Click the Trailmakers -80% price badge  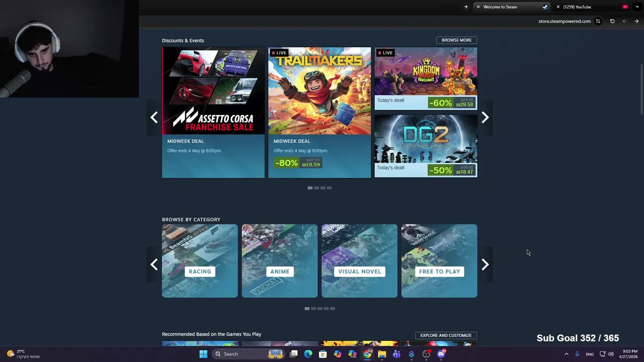[x=298, y=163]
